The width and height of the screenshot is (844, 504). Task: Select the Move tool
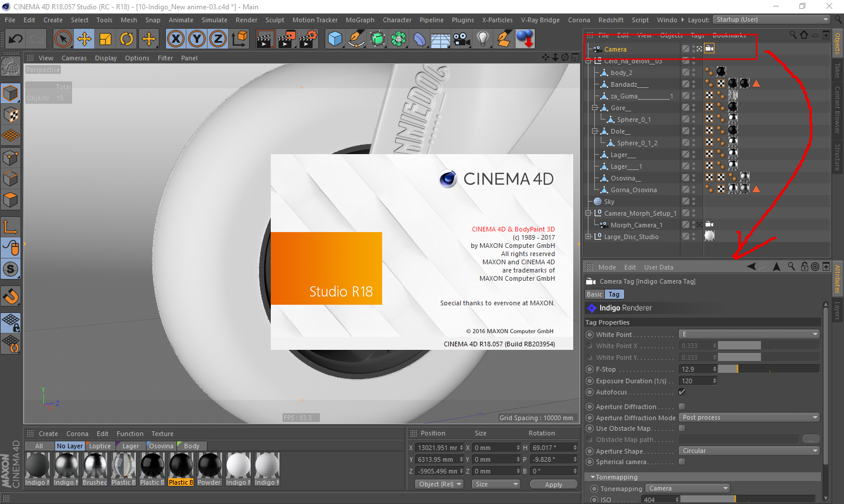(x=84, y=39)
